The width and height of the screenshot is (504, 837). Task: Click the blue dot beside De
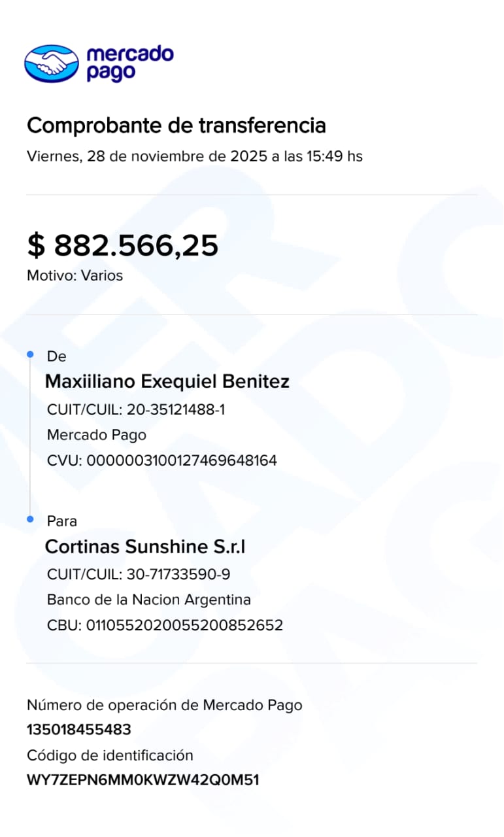point(30,354)
